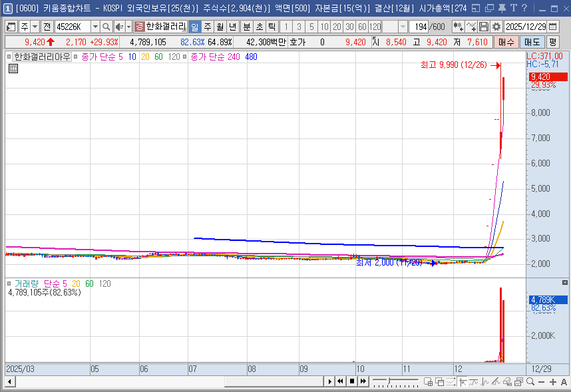Click the chart image capture icon
Viewport: 571px width, 392px height.
(x=518, y=382)
